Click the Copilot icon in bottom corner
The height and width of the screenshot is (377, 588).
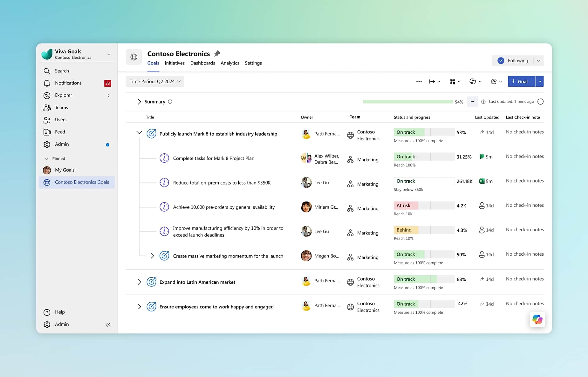click(537, 319)
